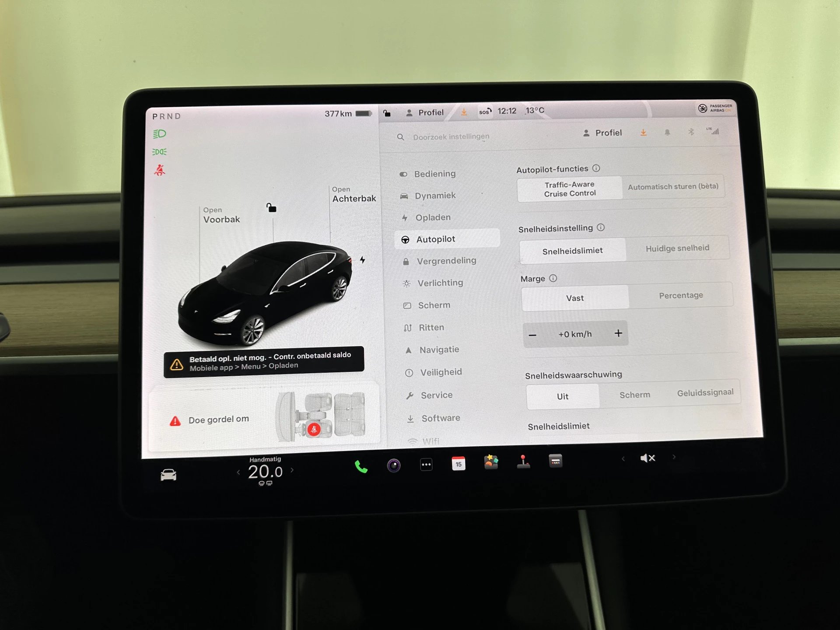Click the Autopilot menu icon
Screen dimensions: 840x630
click(x=405, y=239)
